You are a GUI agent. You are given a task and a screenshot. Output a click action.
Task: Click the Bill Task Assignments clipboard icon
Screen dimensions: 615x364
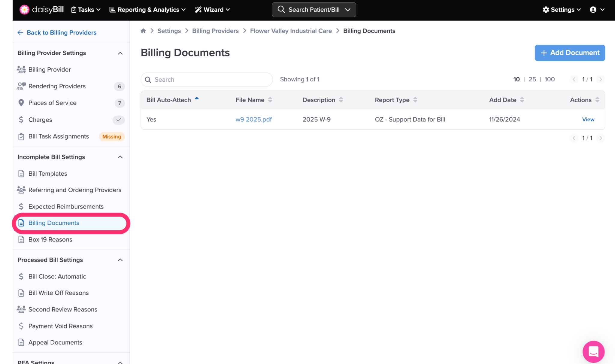[x=21, y=137]
